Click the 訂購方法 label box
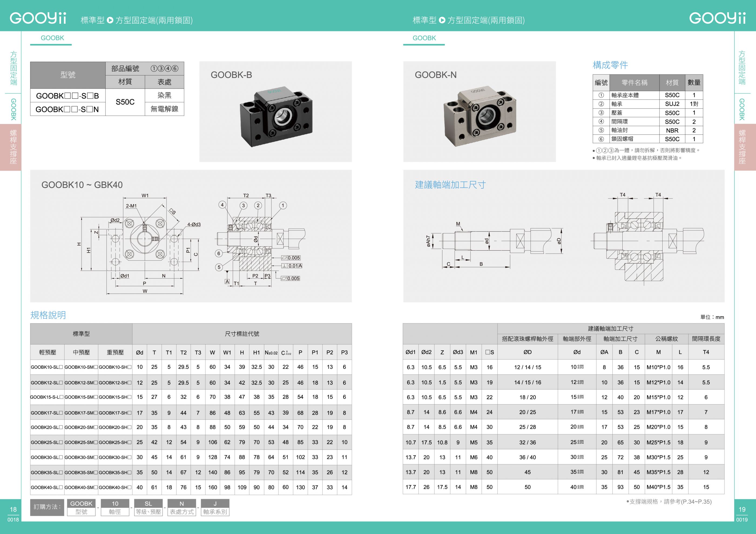The height and width of the screenshot is (534, 756). coord(47,507)
